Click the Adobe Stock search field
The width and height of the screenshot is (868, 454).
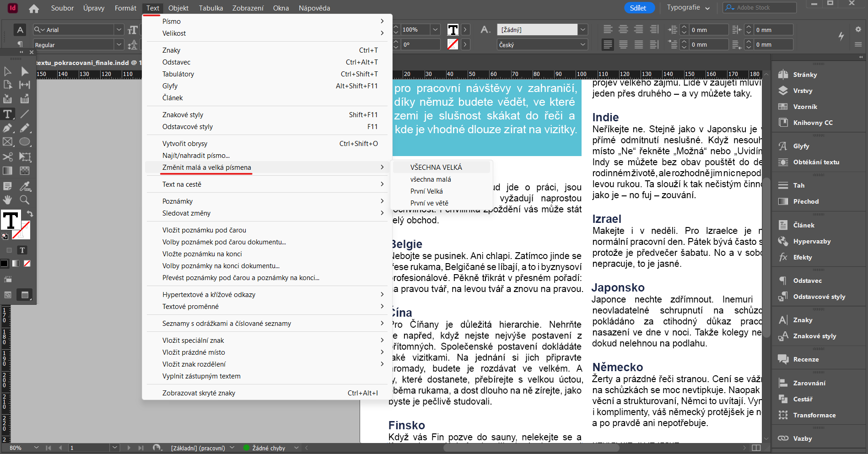[760, 7]
